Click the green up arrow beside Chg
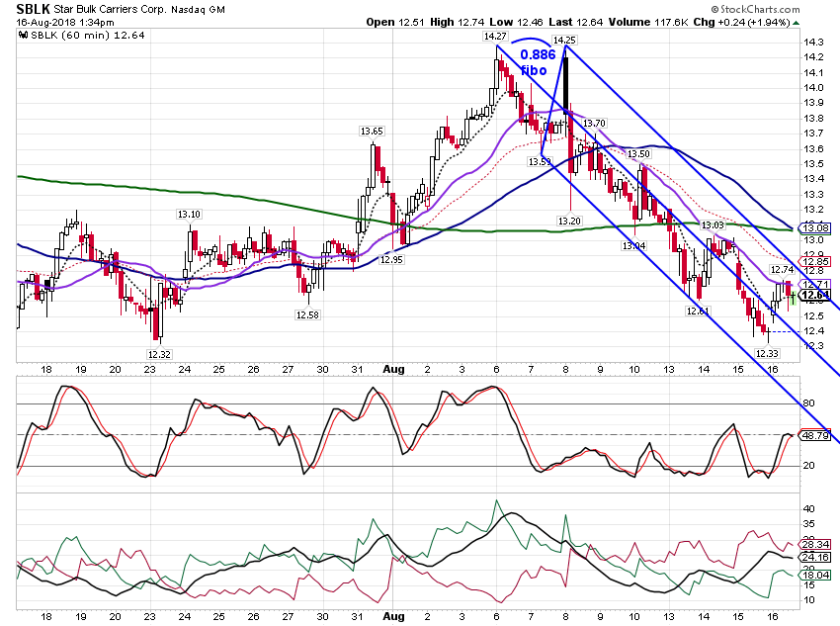 pyautogui.click(x=797, y=23)
